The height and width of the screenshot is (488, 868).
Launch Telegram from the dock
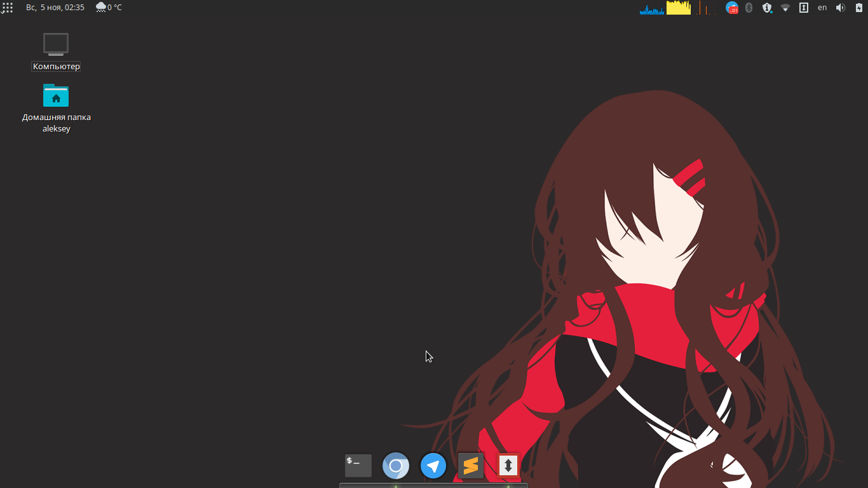[x=433, y=466]
